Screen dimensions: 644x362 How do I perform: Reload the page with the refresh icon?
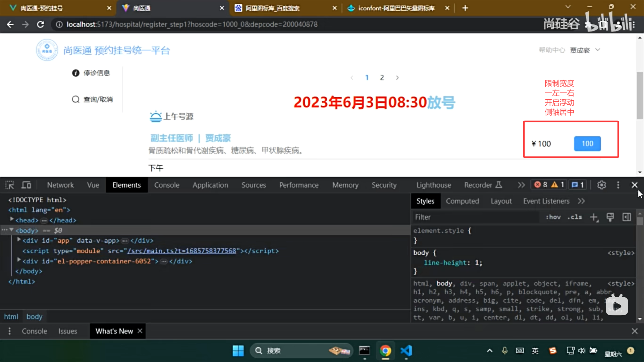click(40, 24)
